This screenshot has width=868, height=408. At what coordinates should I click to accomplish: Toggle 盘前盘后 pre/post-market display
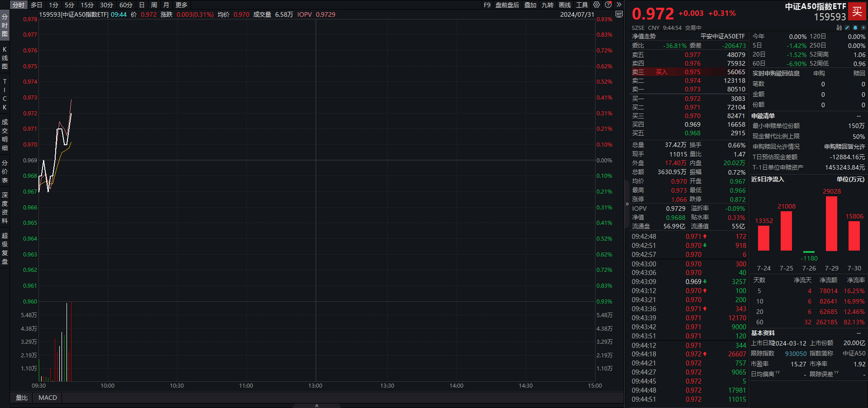[507, 5]
